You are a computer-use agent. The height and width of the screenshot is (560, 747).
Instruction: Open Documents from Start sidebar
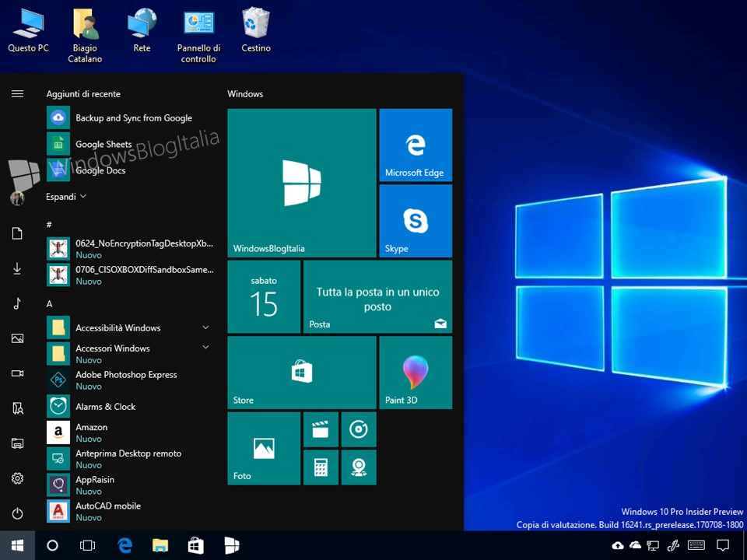click(17, 233)
